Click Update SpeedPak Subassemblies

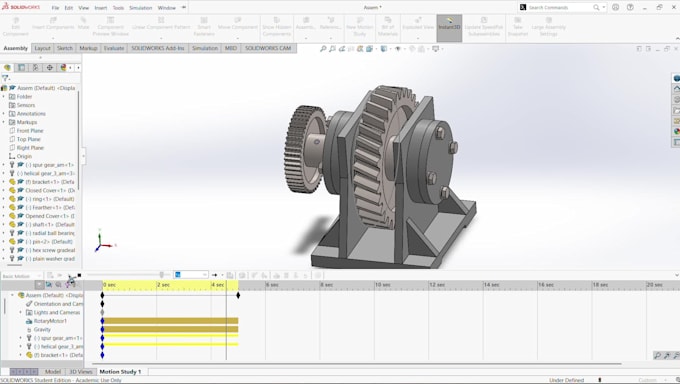point(484,26)
